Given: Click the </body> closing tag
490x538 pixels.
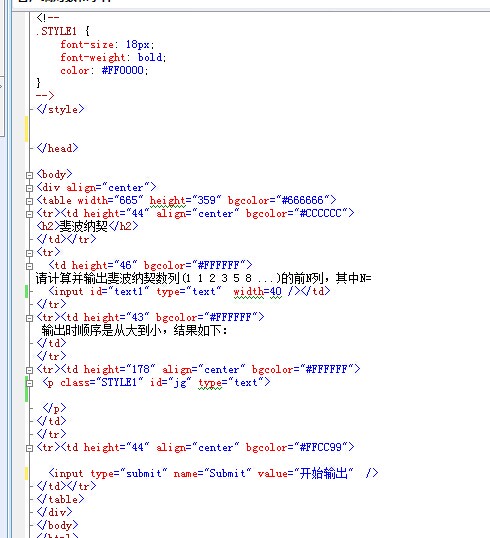Looking at the screenshot, I should click(x=57, y=525).
